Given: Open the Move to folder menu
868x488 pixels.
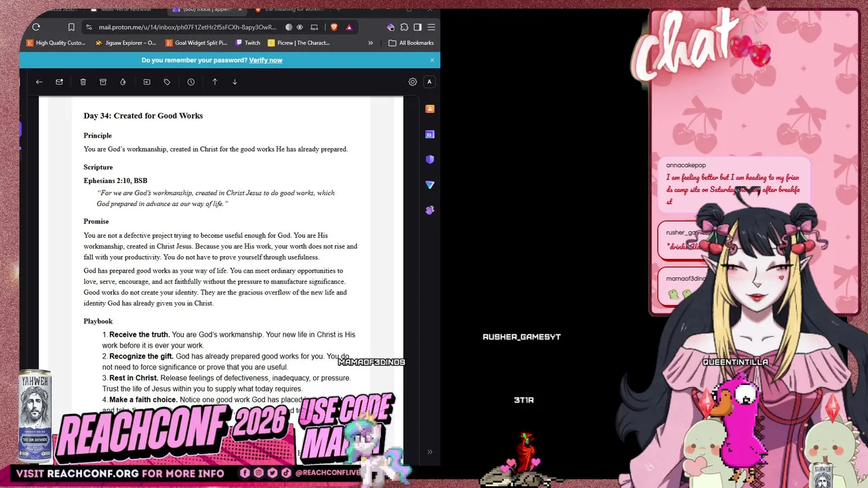Looking at the screenshot, I should [146, 82].
